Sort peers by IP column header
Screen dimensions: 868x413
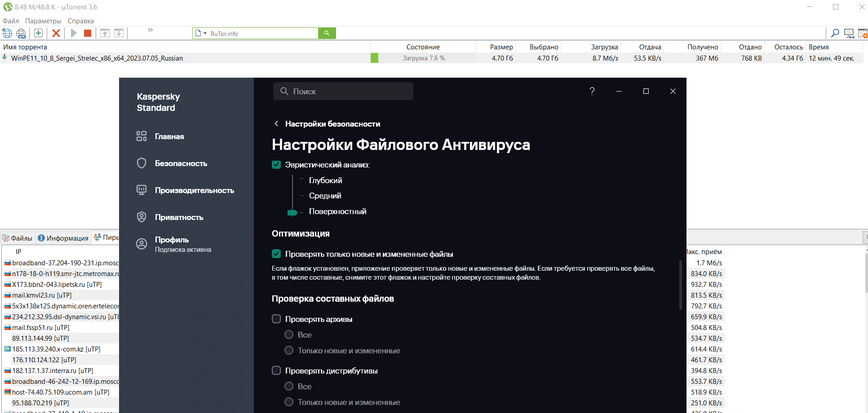[x=18, y=251]
